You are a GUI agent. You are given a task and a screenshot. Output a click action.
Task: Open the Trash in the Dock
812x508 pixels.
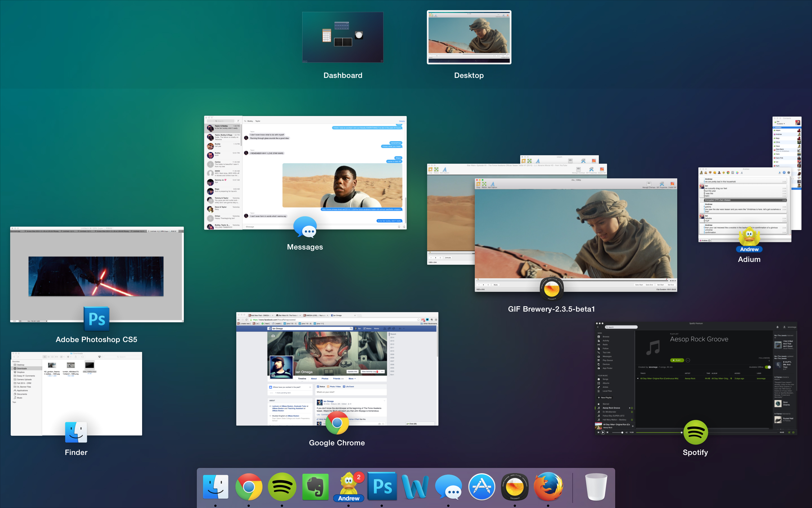click(x=596, y=487)
